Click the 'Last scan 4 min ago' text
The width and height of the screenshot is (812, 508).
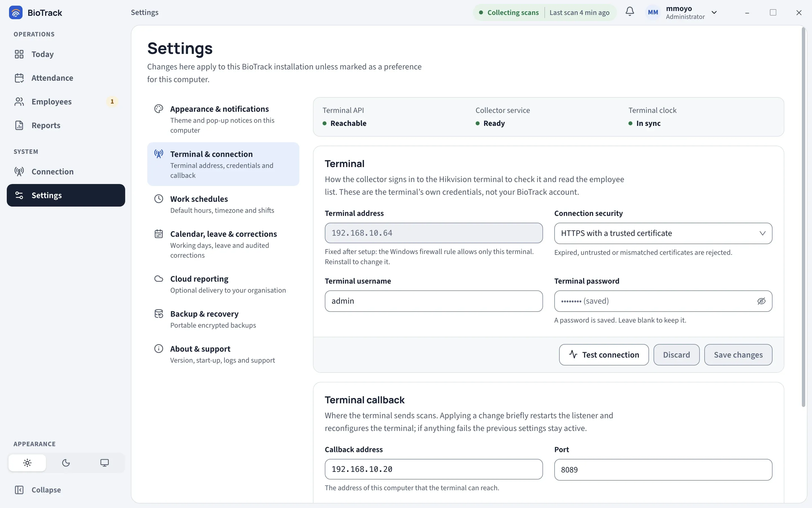coord(579,12)
